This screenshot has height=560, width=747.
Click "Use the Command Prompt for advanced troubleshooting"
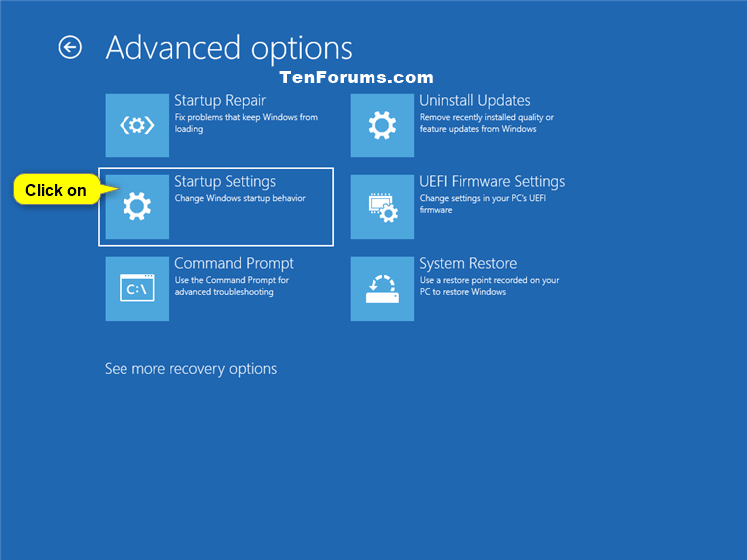click(x=231, y=286)
